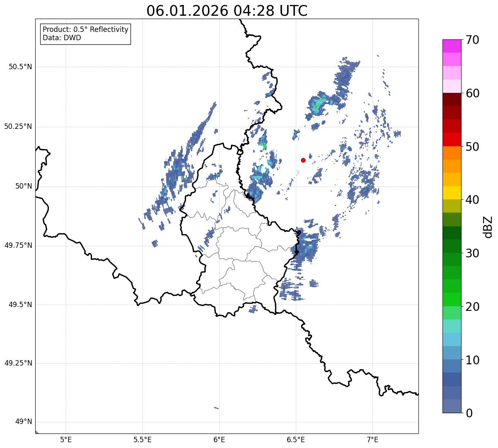Click the small isolated echo near 49°N 6°E
The height and width of the screenshot is (448, 498).
click(x=216, y=408)
